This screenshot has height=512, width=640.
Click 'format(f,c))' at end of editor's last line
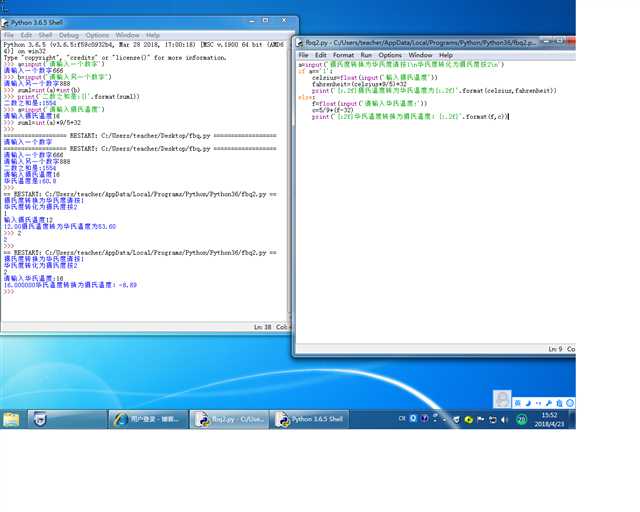click(487, 117)
